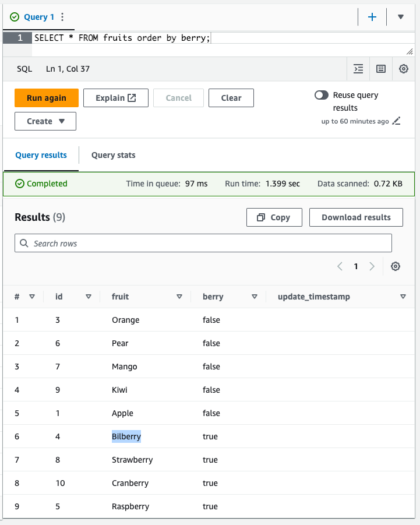This screenshot has height=525, width=420.
Task: Click the Run again button
Action: pos(46,98)
